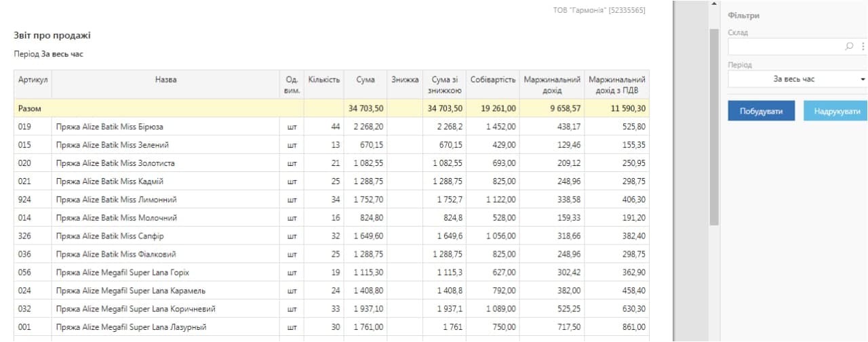The image size is (868, 342).
Task: Click the vertical scrollbar thumb of the report
Action: [x=713, y=127]
